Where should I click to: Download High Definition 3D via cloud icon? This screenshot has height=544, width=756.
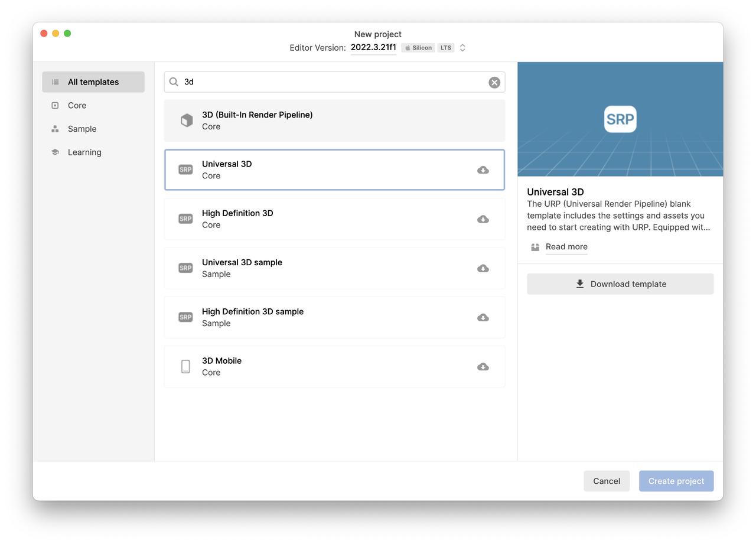click(x=483, y=219)
